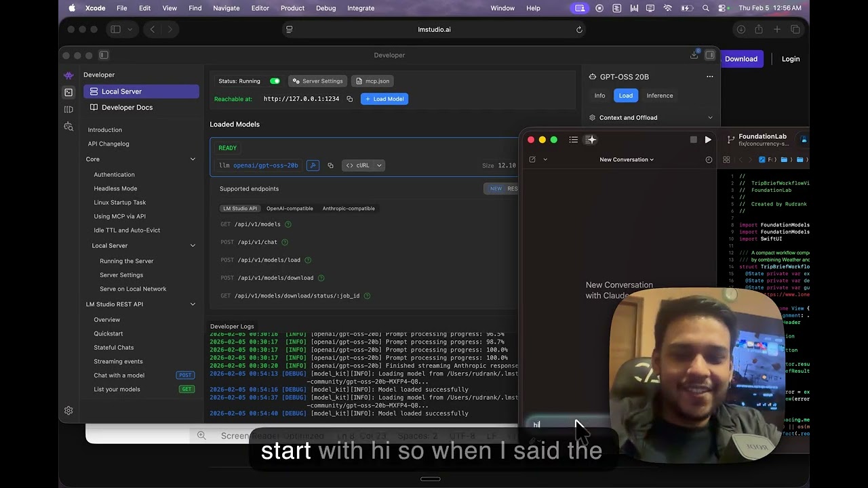This screenshot has width=868, height=488.
Task: Select the LM Studio API endpoints tab
Action: click(240, 209)
